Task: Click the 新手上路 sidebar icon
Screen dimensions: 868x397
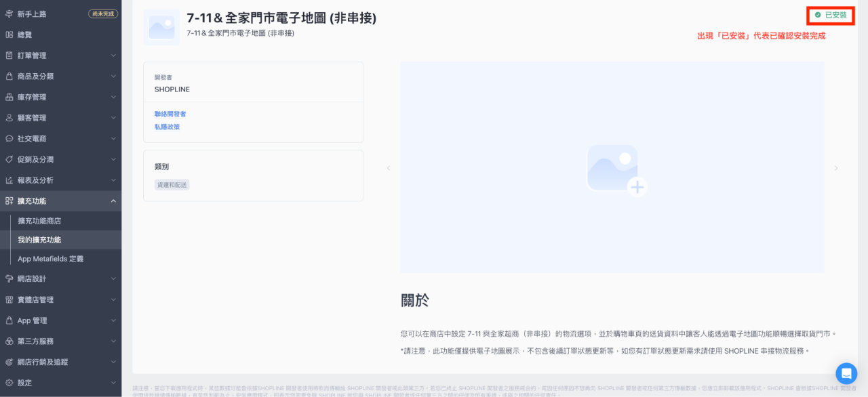Action: [x=9, y=14]
